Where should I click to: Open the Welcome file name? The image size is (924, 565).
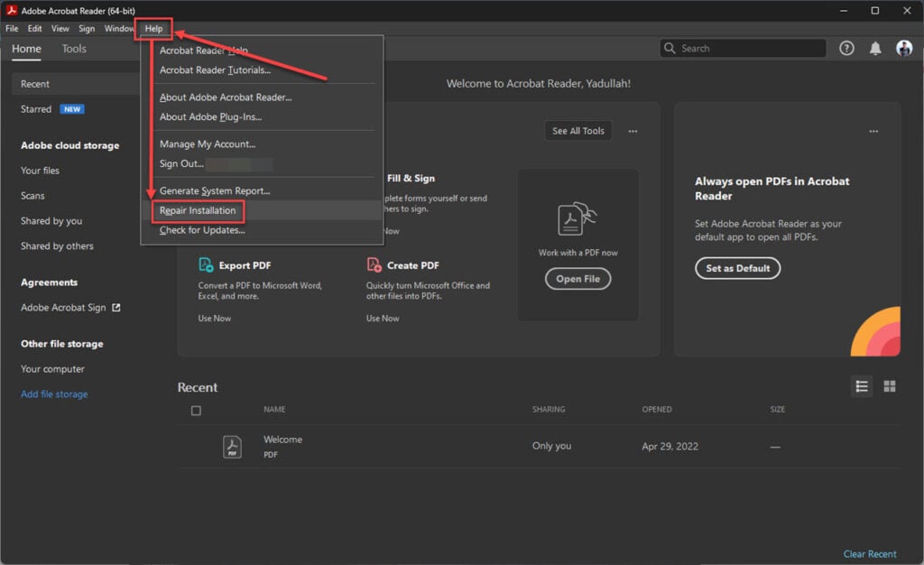point(282,440)
